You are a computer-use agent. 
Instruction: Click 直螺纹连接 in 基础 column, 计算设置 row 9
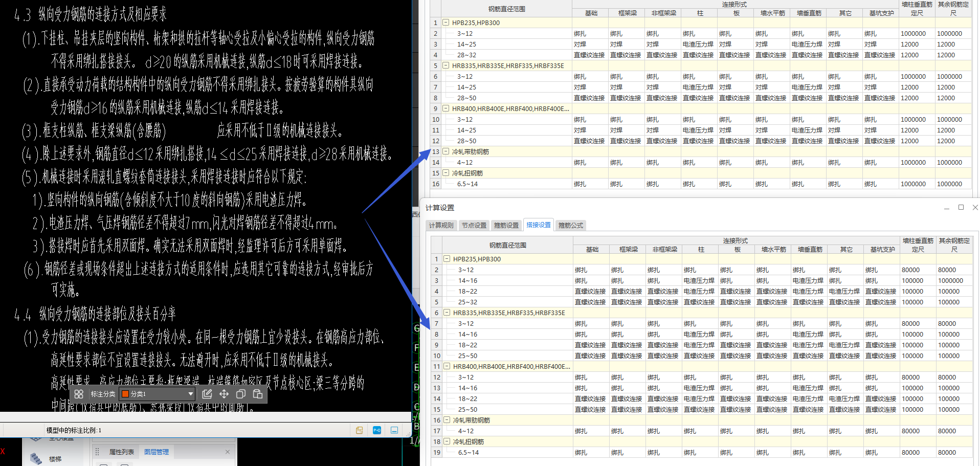[x=590, y=345]
